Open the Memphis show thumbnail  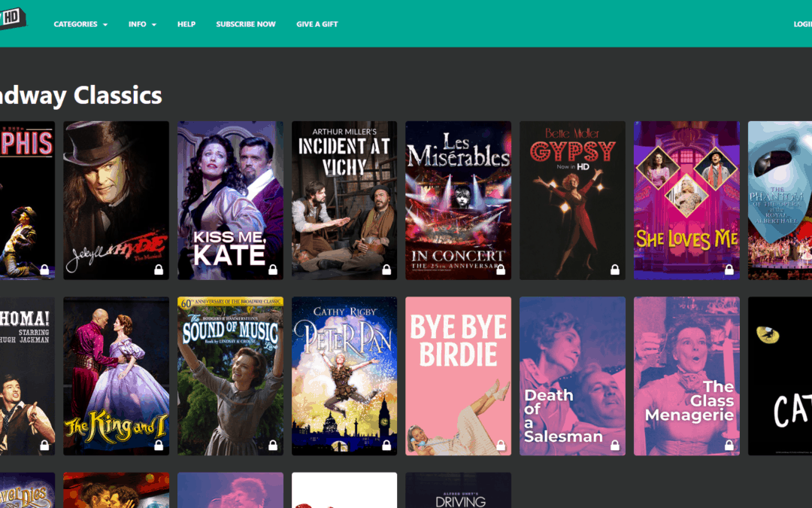tap(28, 201)
